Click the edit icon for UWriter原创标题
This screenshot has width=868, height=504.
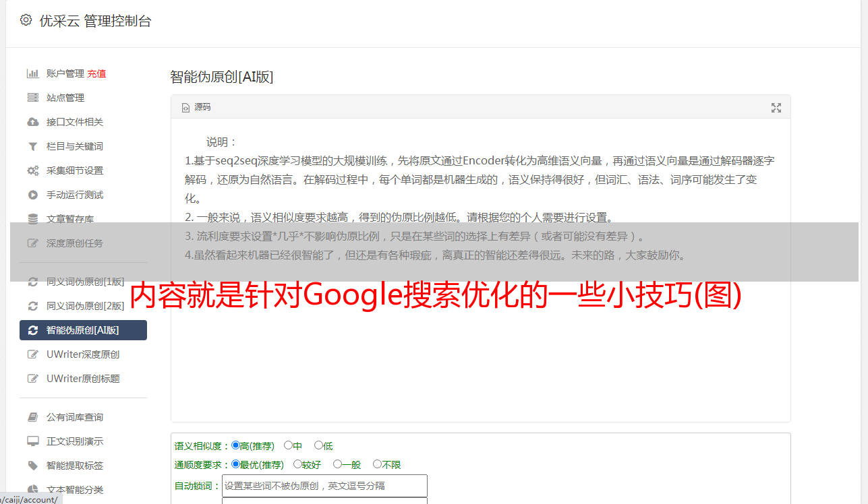click(x=32, y=379)
